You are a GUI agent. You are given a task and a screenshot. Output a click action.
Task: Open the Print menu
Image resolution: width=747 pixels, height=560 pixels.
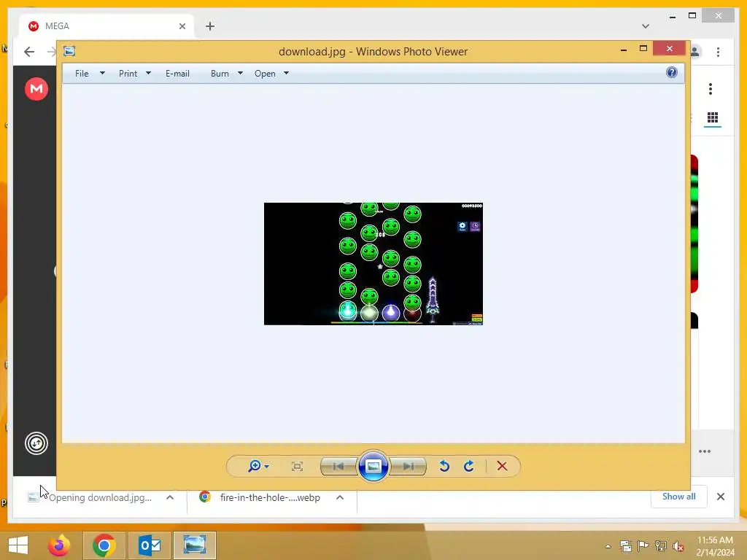coord(128,74)
